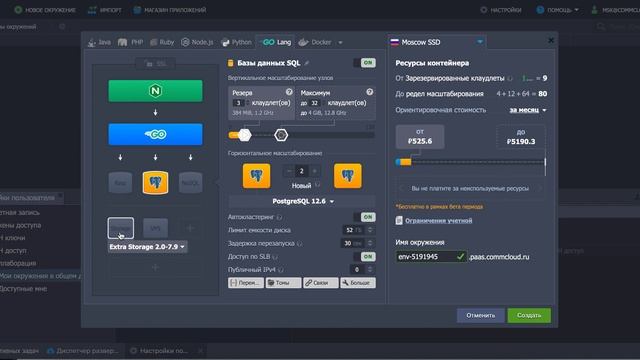Screen dimensions: 640x360
Task: Switch to the Java tab
Action: coord(99,42)
